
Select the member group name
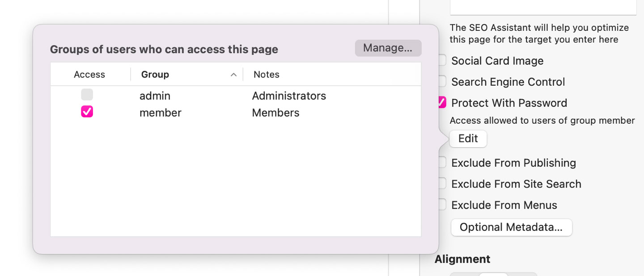pos(161,113)
